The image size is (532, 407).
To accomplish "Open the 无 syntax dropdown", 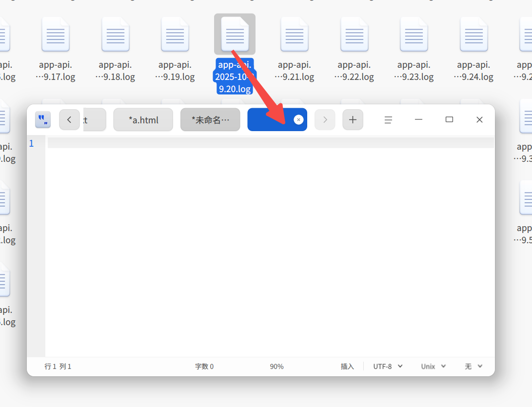I will pyautogui.click(x=473, y=367).
